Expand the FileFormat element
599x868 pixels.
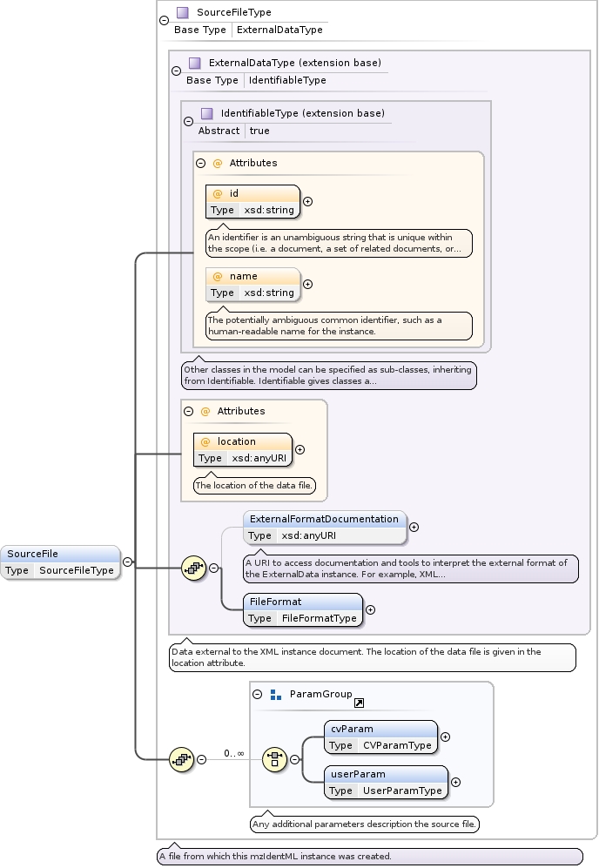coord(370,610)
